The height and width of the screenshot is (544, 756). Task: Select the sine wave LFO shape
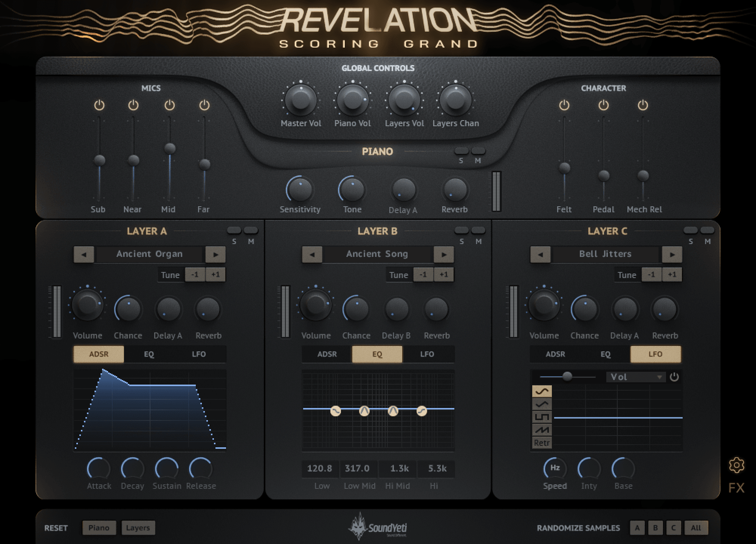click(x=542, y=391)
